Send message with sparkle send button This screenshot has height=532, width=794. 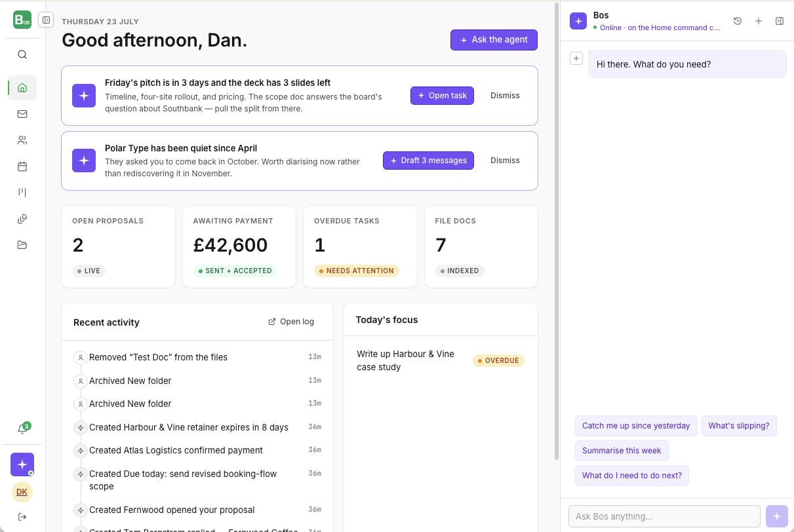(777, 516)
